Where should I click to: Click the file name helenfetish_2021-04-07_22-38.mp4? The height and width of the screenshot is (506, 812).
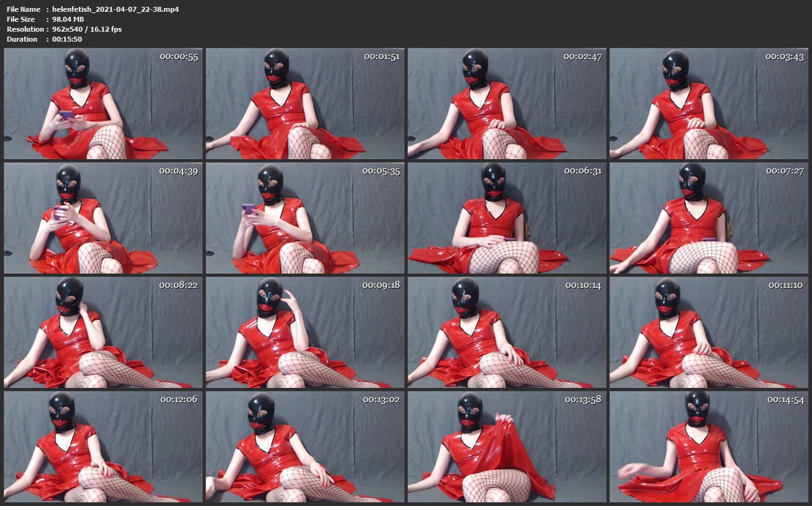pos(116,9)
